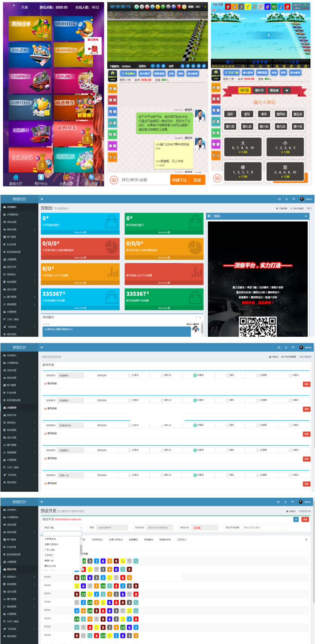This screenshot has height=644, width=315.
Task: Close the 二维码 panel
Action: point(306,216)
